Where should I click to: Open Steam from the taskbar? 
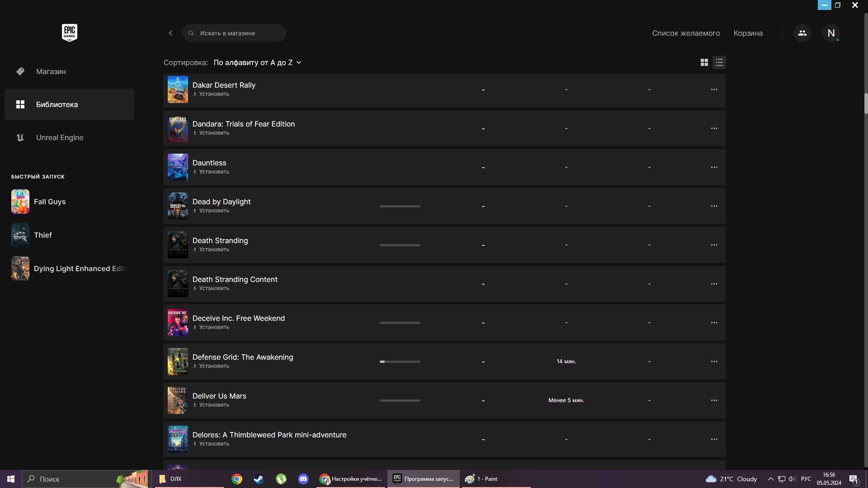[x=259, y=479]
